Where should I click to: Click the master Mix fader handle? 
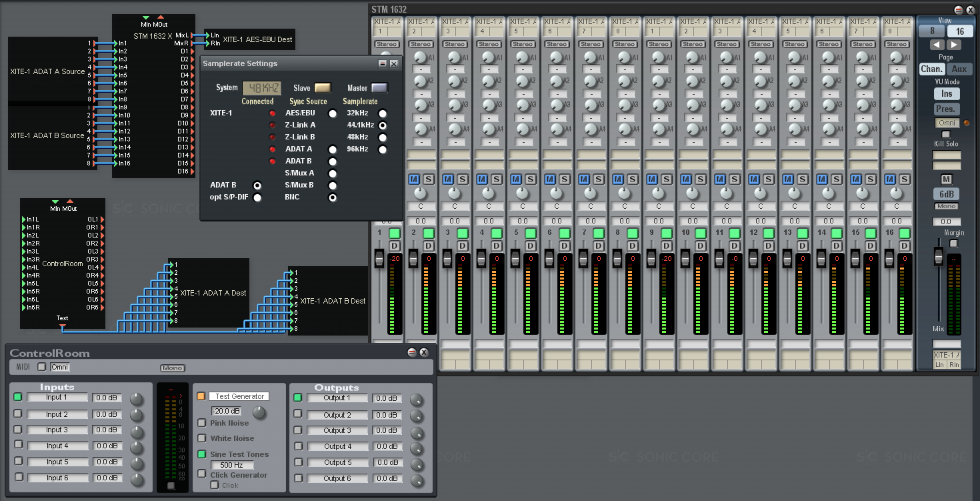point(939,257)
